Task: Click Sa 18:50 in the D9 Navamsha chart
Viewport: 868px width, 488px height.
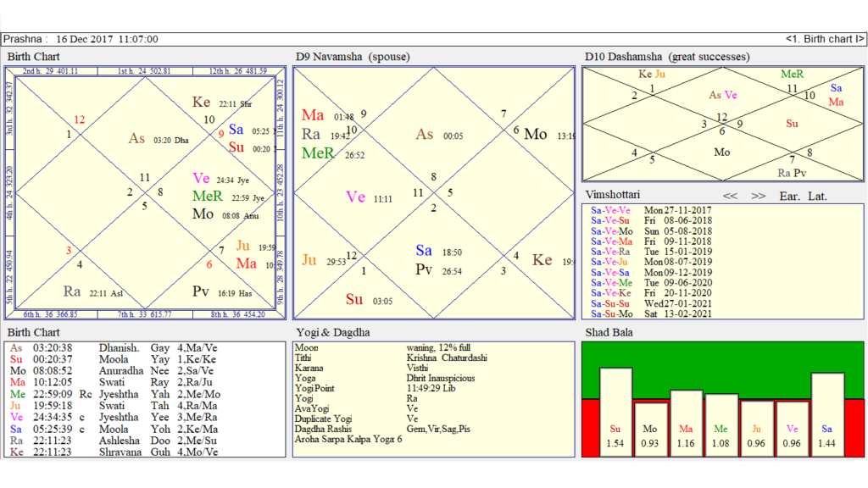Action: coord(438,251)
